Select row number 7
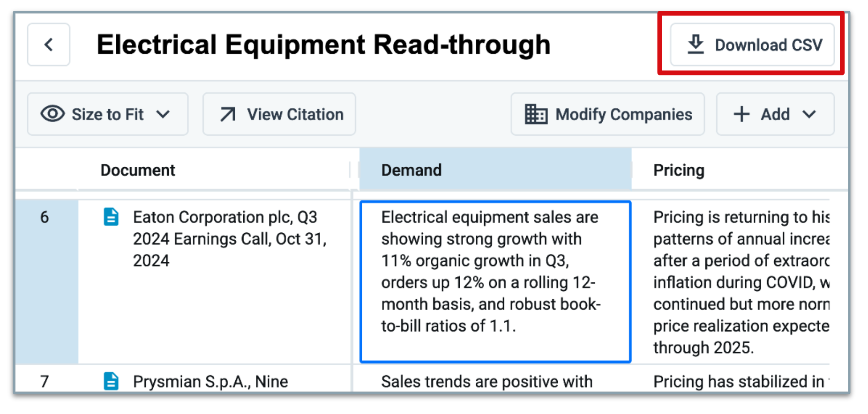The image size is (868, 414). click(45, 381)
